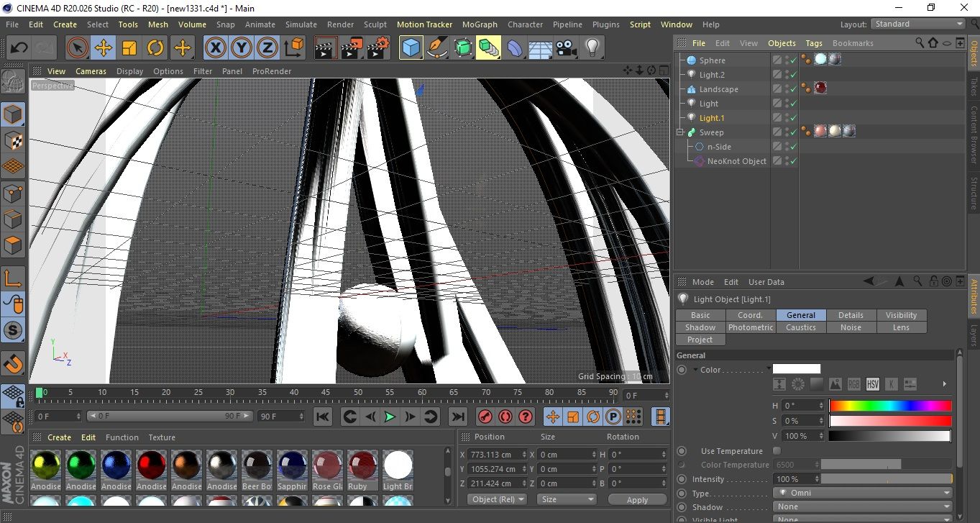The width and height of the screenshot is (980, 523).
Task: Switch to Polygons mode
Action: tap(13, 245)
